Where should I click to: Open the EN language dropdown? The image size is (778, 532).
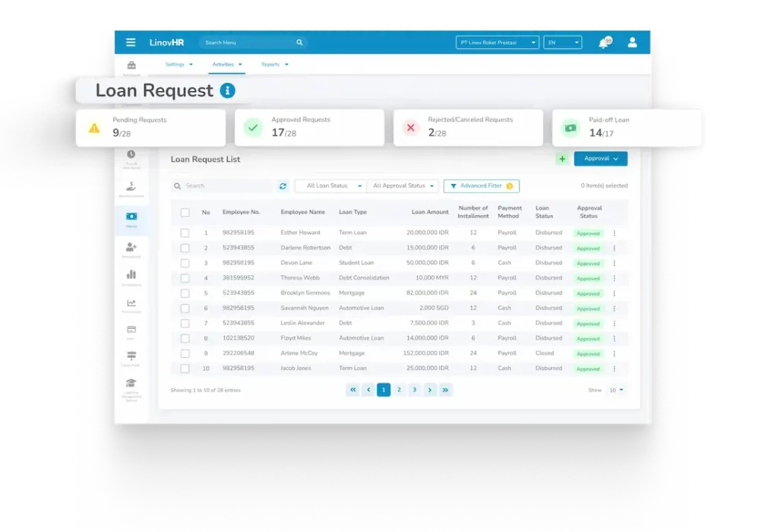(x=563, y=43)
